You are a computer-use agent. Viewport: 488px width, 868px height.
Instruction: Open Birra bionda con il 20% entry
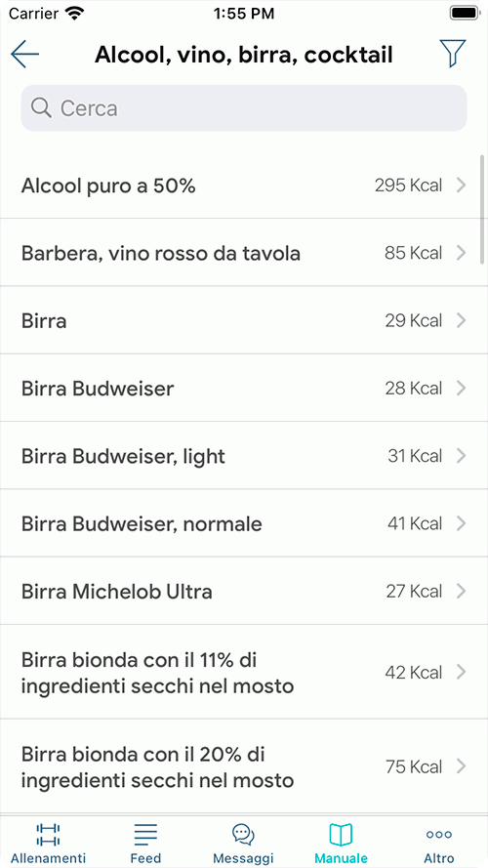[x=244, y=766]
